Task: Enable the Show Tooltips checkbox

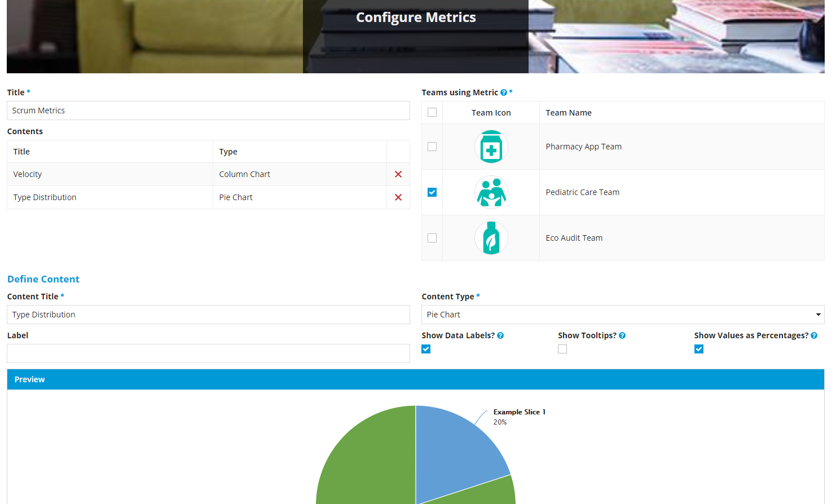Action: coord(562,349)
